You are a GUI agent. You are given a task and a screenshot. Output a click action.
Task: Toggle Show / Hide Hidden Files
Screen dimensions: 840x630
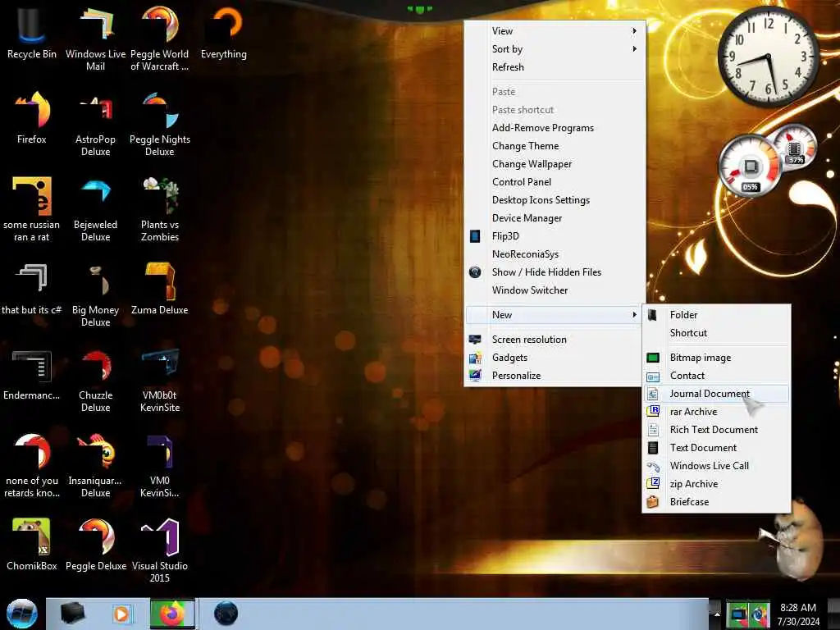pyautogui.click(x=555, y=272)
